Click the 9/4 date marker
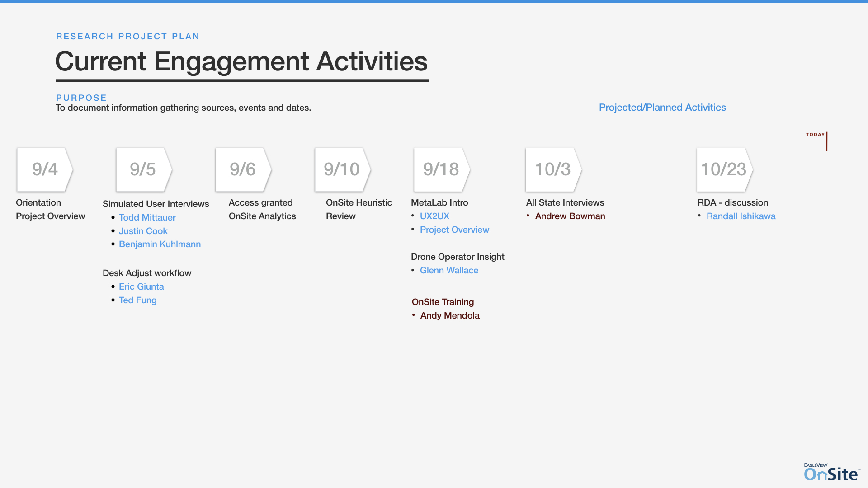Screen dimensions: 868x488 click(45, 169)
